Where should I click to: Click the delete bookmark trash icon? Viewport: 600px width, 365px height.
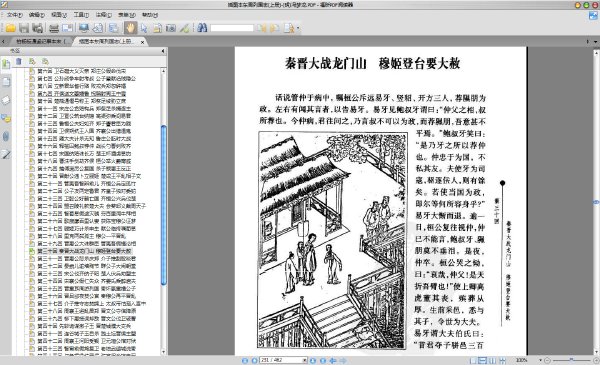[x=19, y=61]
